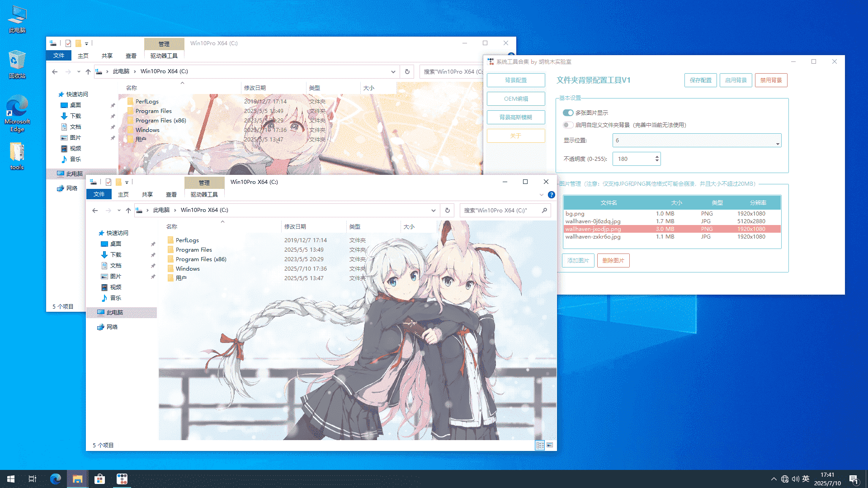Click 保存配置 button
The height and width of the screenshot is (488, 868).
701,80
